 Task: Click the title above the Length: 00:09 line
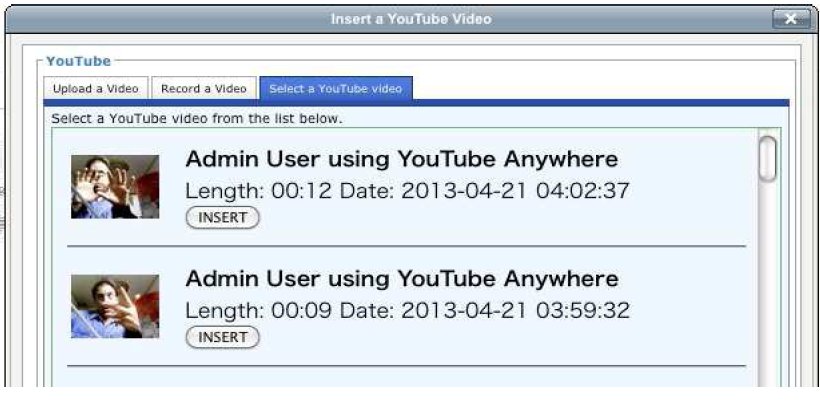coord(402,279)
